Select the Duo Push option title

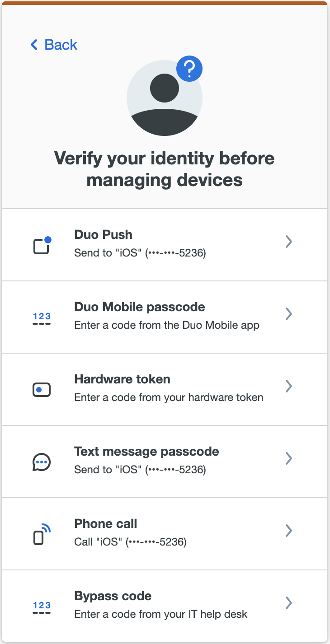(x=103, y=235)
